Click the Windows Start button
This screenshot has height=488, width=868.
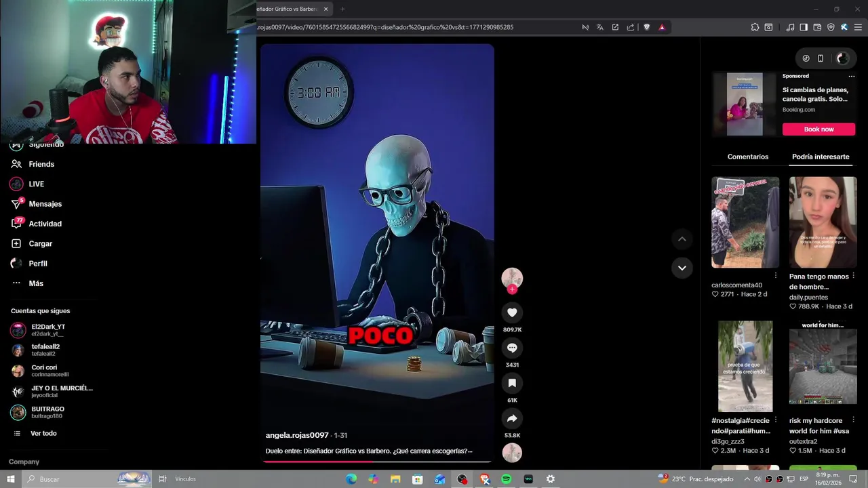coord(11,479)
